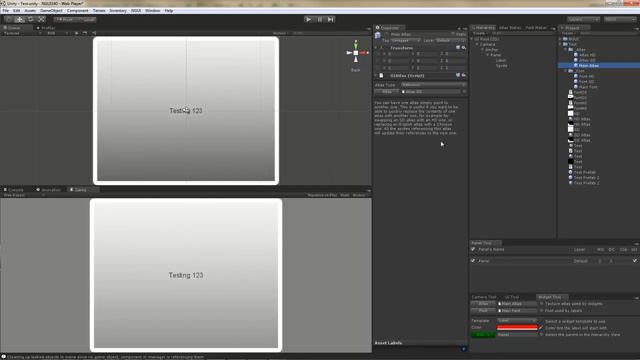Image resolution: width=640 pixels, height=360 pixels.
Task: Toggle Static checkbox on Panel row right side
Action: (635, 260)
